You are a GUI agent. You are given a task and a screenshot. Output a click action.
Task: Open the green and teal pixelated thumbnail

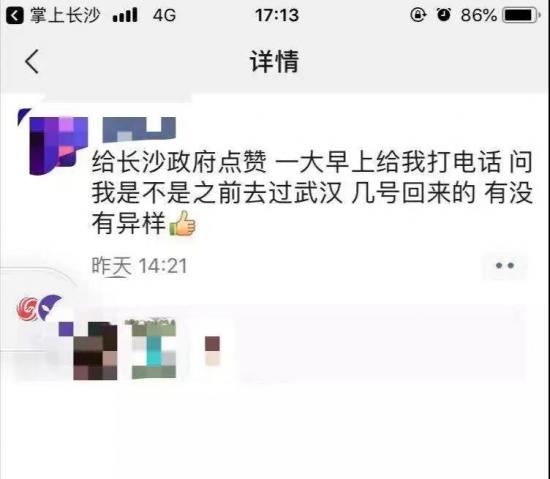pyautogui.click(x=154, y=349)
